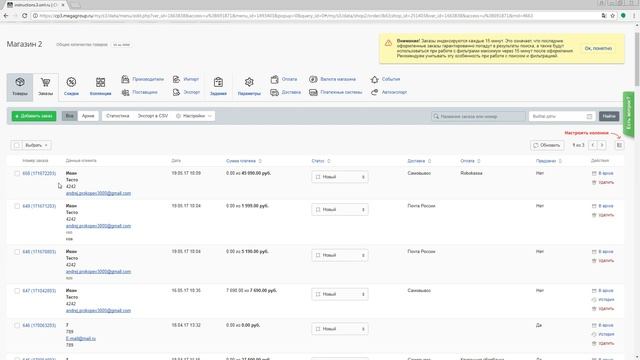Click the Экспорт icon
This screenshot has width=640, height=360.
(x=176, y=92)
